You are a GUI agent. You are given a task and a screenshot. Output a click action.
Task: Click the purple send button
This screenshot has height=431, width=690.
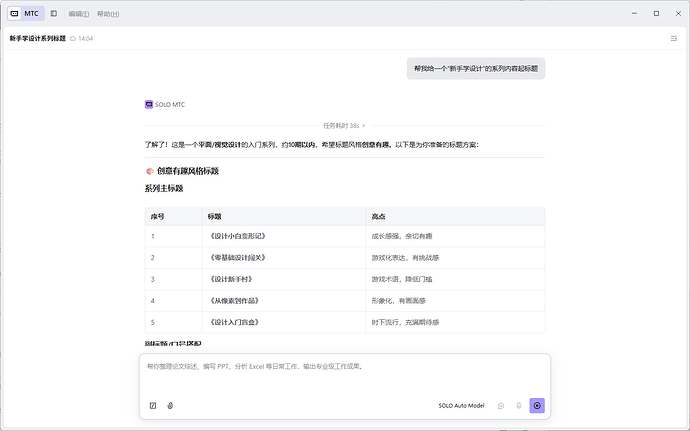tap(537, 405)
